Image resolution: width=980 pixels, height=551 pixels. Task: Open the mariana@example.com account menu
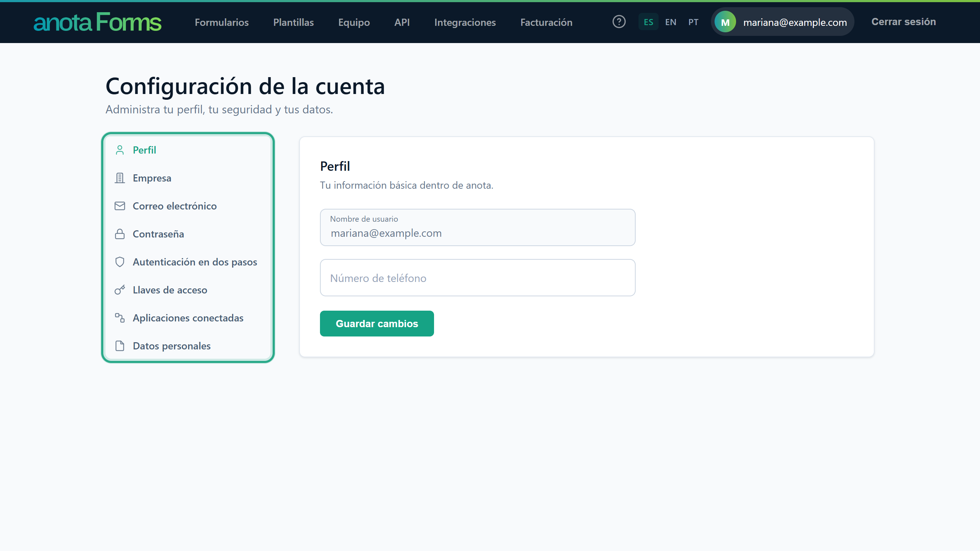click(x=782, y=22)
